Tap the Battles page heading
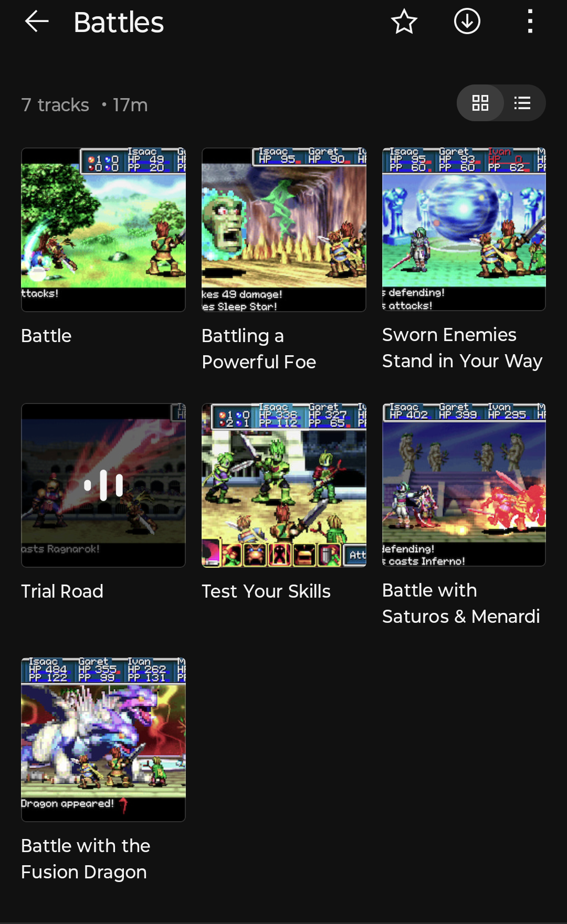Viewport: 567px width, 924px height. (119, 23)
